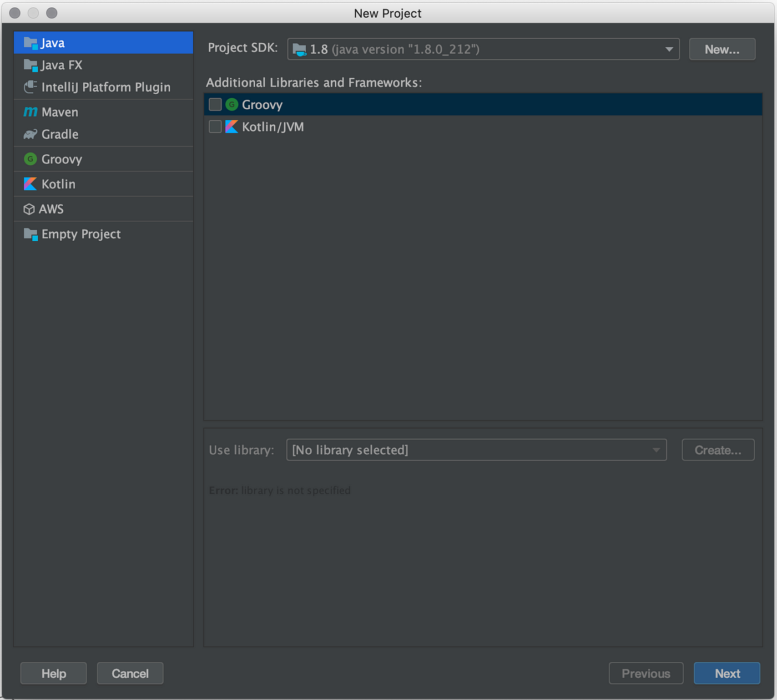
Task: Click the Kotlin logo icon in sidebar
Action: (31, 184)
